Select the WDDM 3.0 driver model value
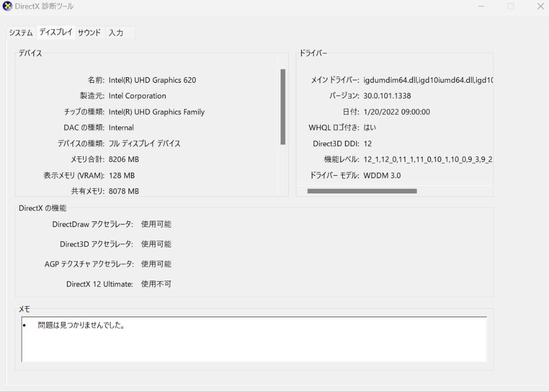 point(383,175)
